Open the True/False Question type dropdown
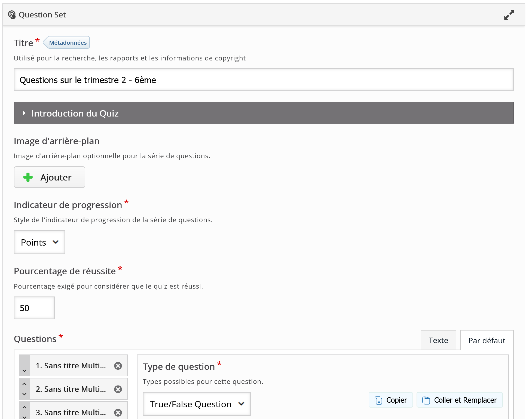The width and height of the screenshot is (532, 419). [197, 404]
